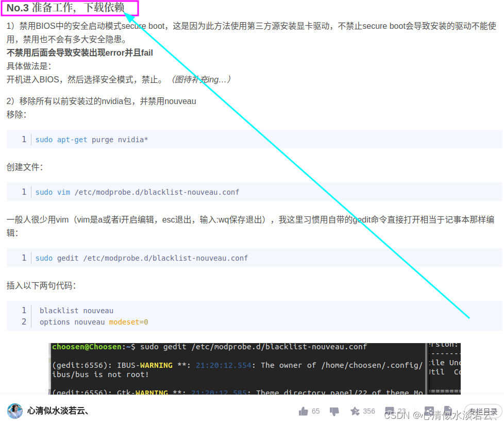This screenshot has width=504, height=425.
Task: Click the terminal screenshot image
Action: 255,369
